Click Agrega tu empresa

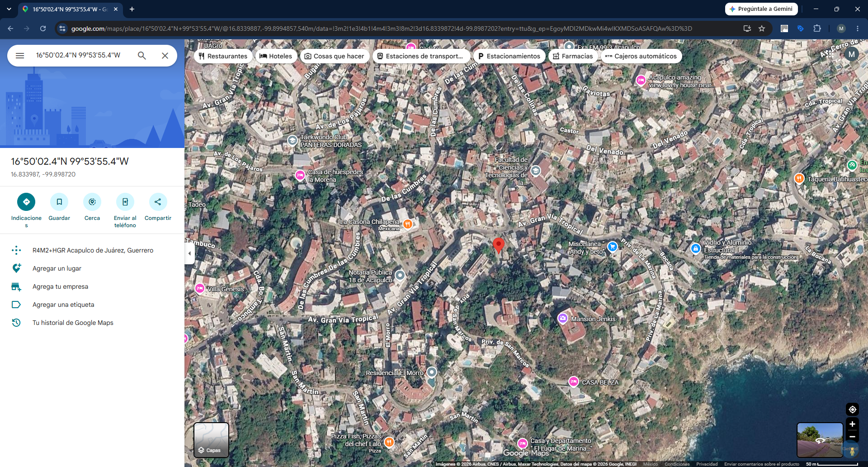[x=92, y=286]
